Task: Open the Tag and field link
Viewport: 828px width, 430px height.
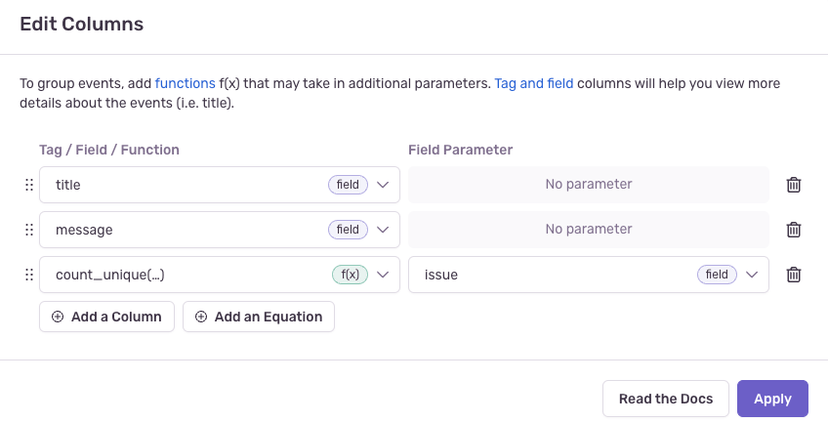Action: tap(533, 84)
